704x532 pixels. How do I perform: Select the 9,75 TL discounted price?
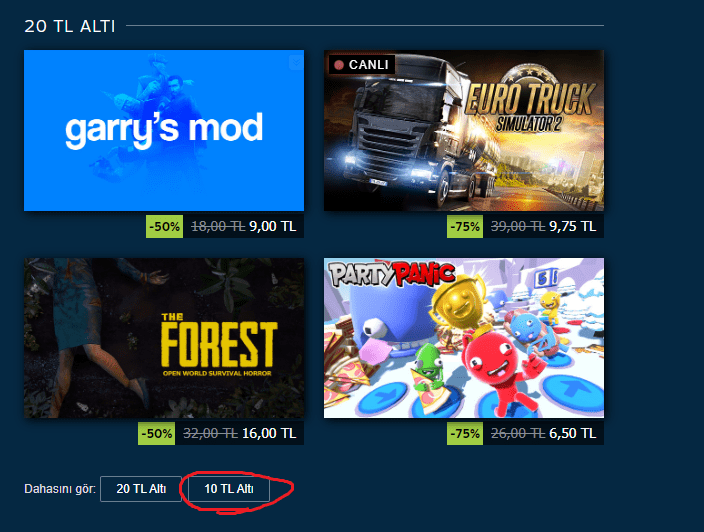[x=572, y=226]
